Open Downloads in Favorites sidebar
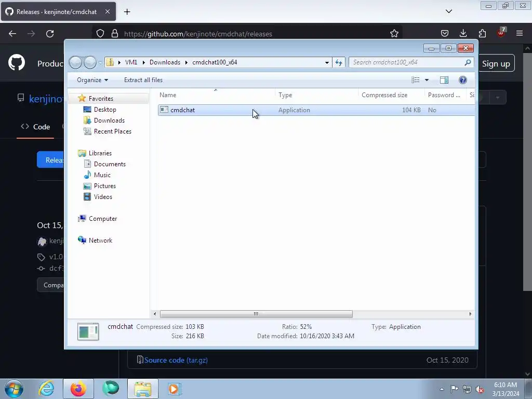Image resolution: width=532 pixels, height=399 pixels. coord(109,121)
